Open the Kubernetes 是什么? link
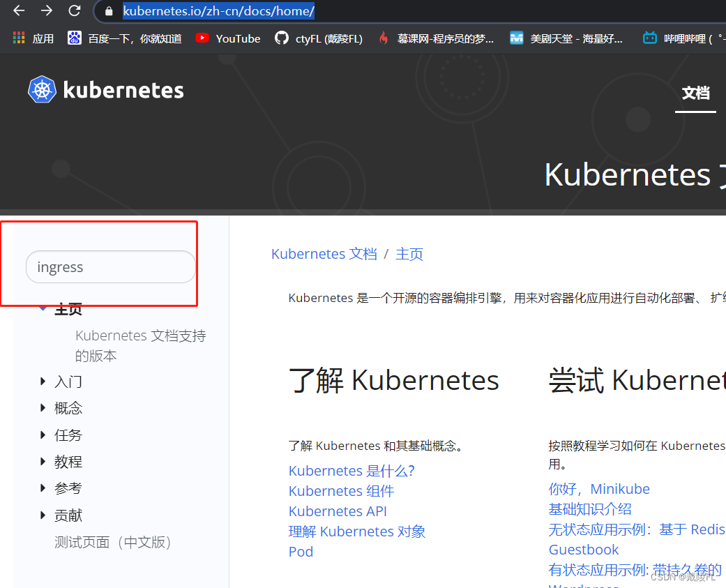Viewport: 726px width, 588px height. coord(351,470)
